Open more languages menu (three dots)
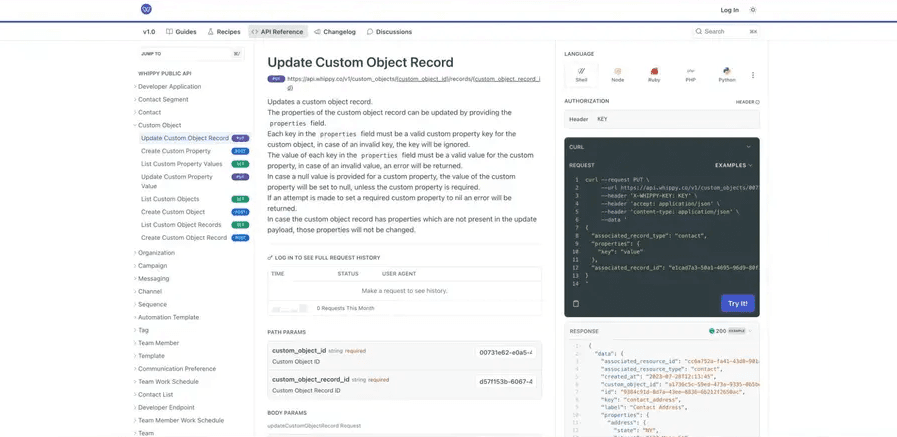The image size is (897, 437). (753, 75)
